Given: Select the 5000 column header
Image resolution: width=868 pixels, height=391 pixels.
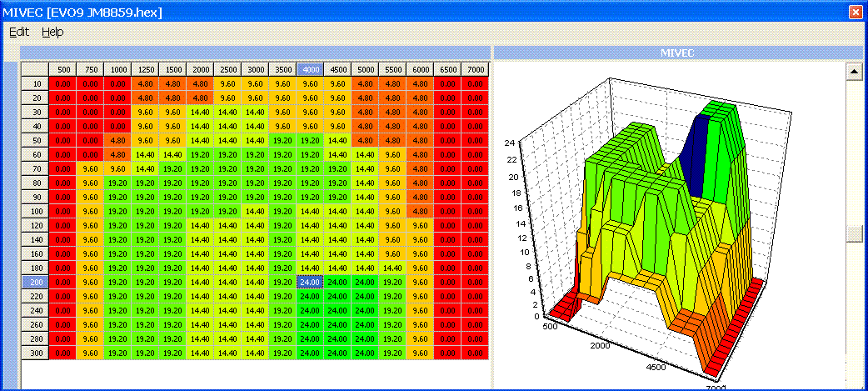Looking at the screenshot, I should [365, 70].
